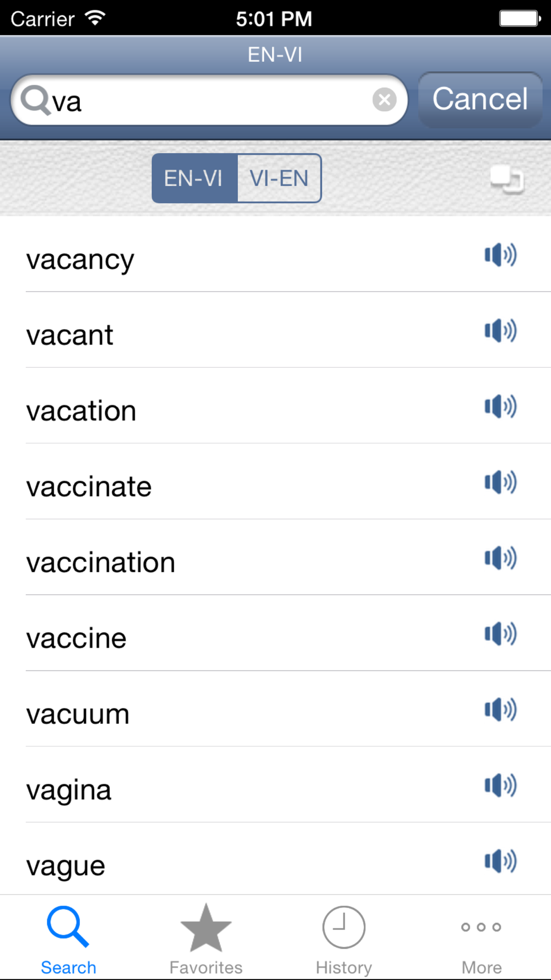Screen dimensions: 551x980
Task: Switch dictionary to VI-EN
Action: click(x=279, y=178)
